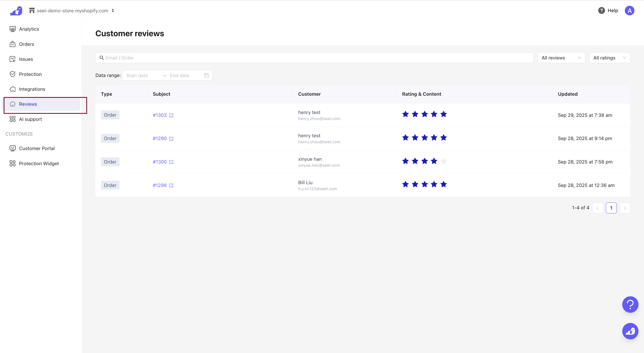Open the store switcher seel-demo-store dropdown
644x353 pixels.
[72, 10]
